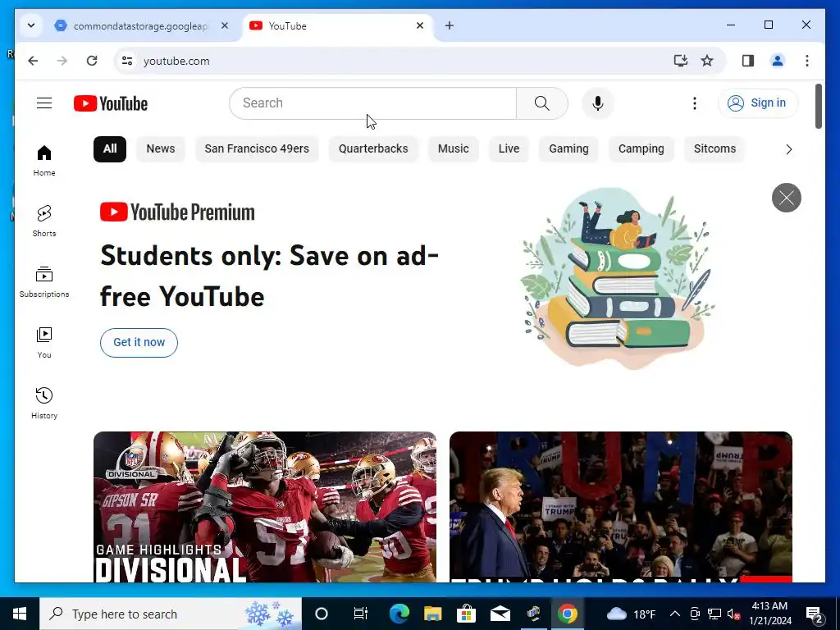
Task: Close the commondatastorage tab
Action: [225, 25]
